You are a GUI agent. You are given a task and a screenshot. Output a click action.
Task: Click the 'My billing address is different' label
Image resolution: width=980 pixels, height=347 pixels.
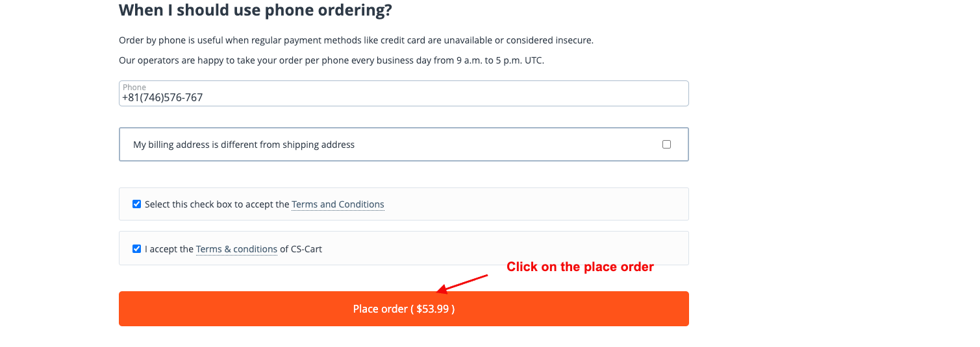tap(244, 145)
